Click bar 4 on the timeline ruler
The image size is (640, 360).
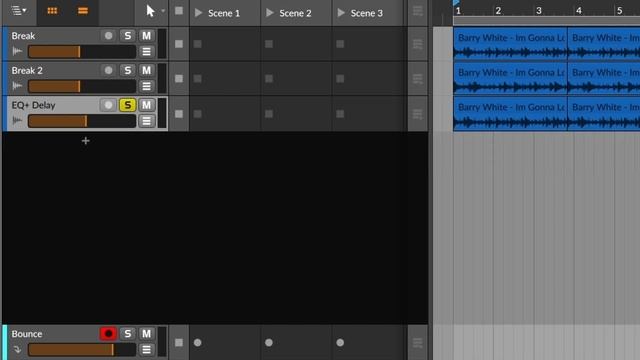tap(579, 11)
